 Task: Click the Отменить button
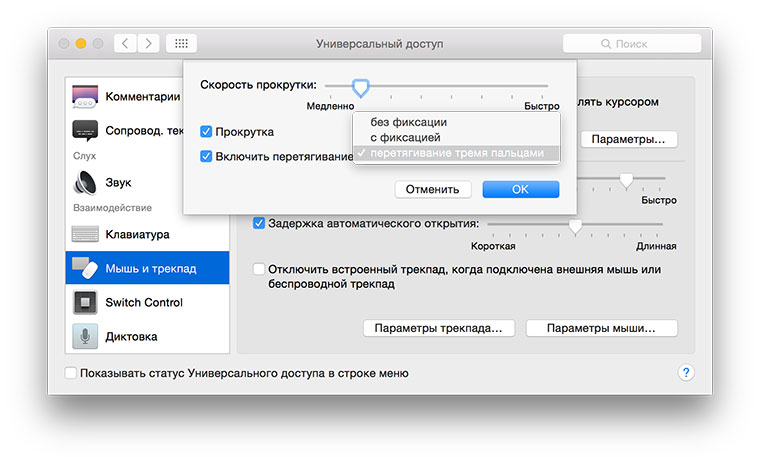[x=433, y=189]
